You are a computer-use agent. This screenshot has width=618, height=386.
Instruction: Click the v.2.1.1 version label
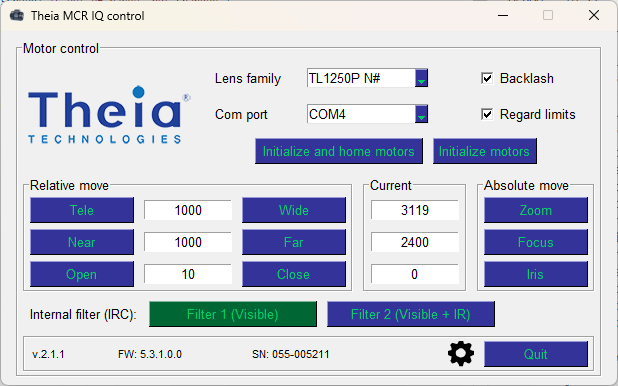click(x=48, y=354)
